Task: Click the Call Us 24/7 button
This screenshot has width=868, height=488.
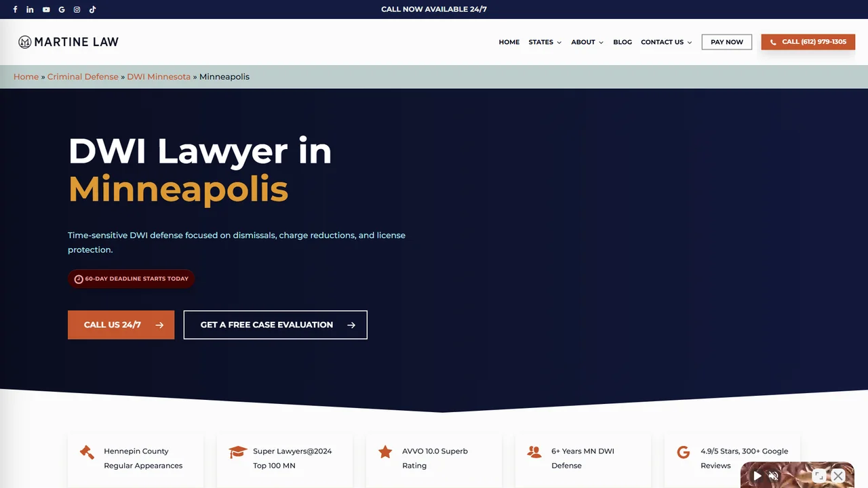Action: (121, 325)
